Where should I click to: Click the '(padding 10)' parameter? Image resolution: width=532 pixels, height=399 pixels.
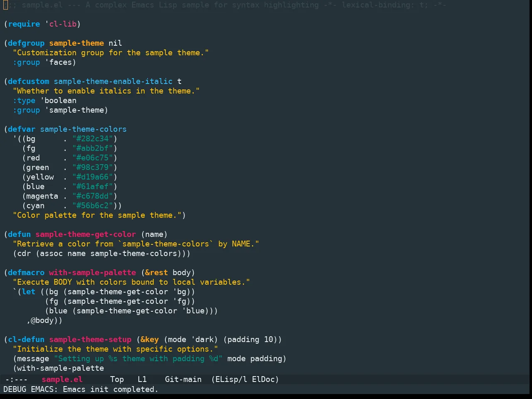click(250, 340)
